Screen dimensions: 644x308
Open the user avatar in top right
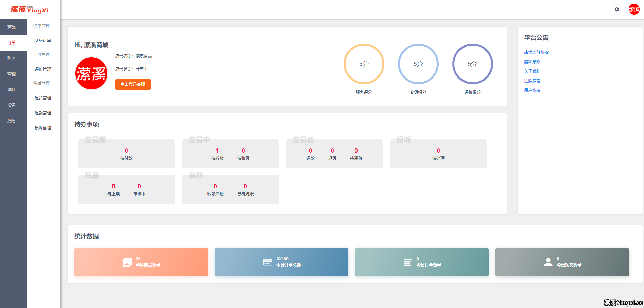pyautogui.click(x=634, y=9)
